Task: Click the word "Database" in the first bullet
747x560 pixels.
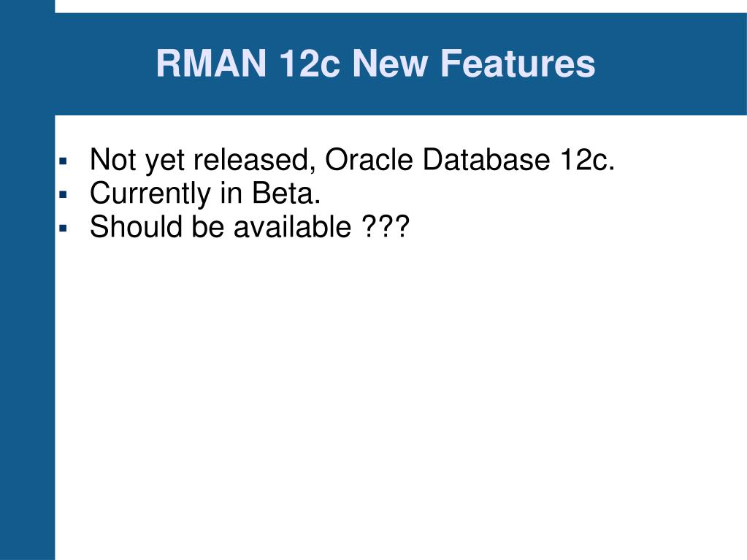Action: point(486,159)
